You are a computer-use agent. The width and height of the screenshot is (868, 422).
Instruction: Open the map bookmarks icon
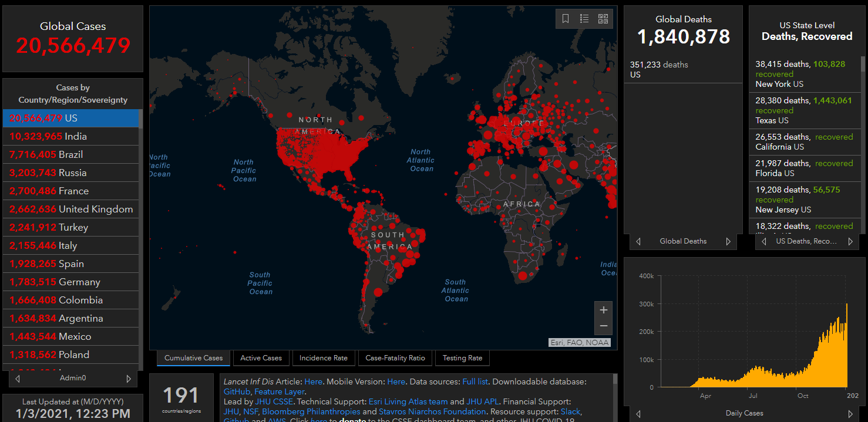tap(566, 19)
